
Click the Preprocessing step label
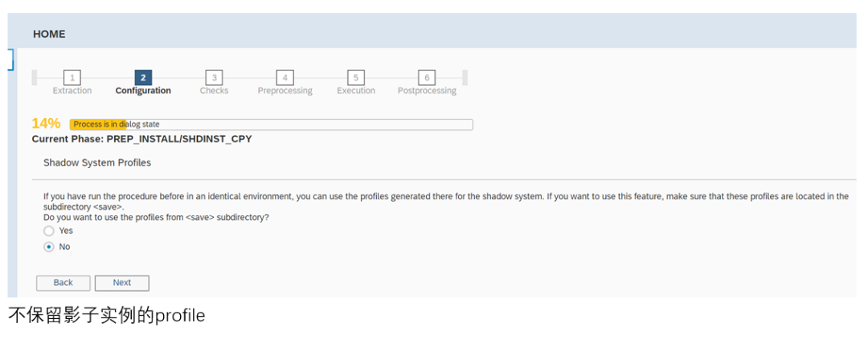(285, 91)
